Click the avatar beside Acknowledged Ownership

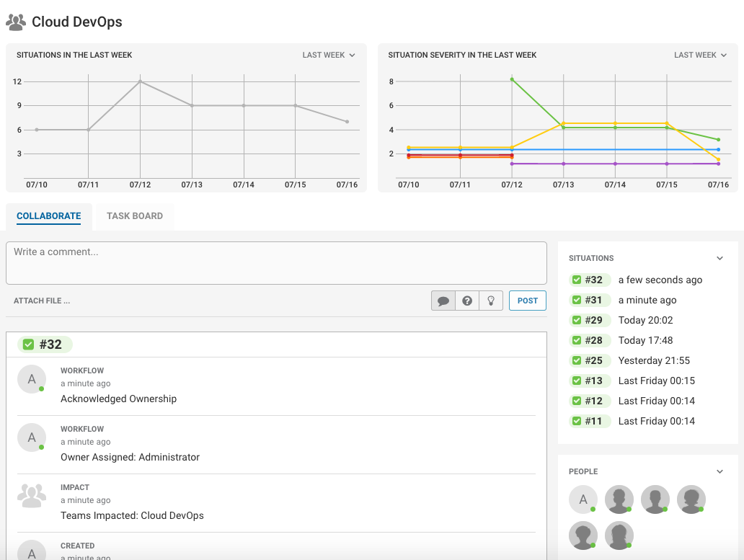pos(32,379)
